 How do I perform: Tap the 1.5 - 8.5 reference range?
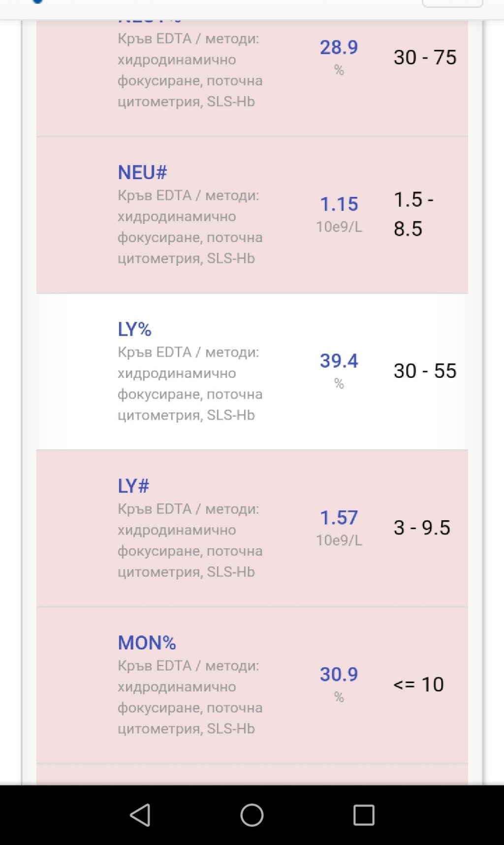(x=413, y=214)
